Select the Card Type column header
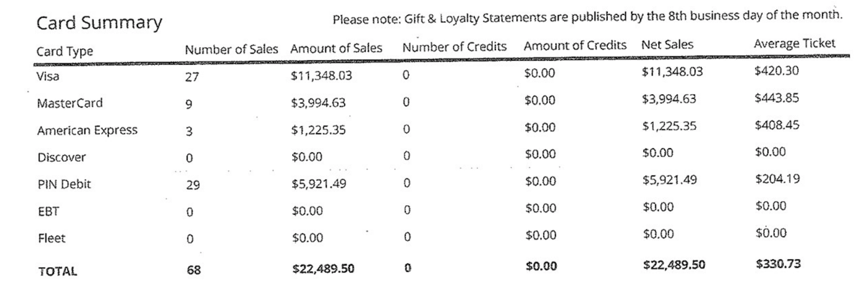Image resolution: width=868 pixels, height=289 pixels. [x=64, y=51]
